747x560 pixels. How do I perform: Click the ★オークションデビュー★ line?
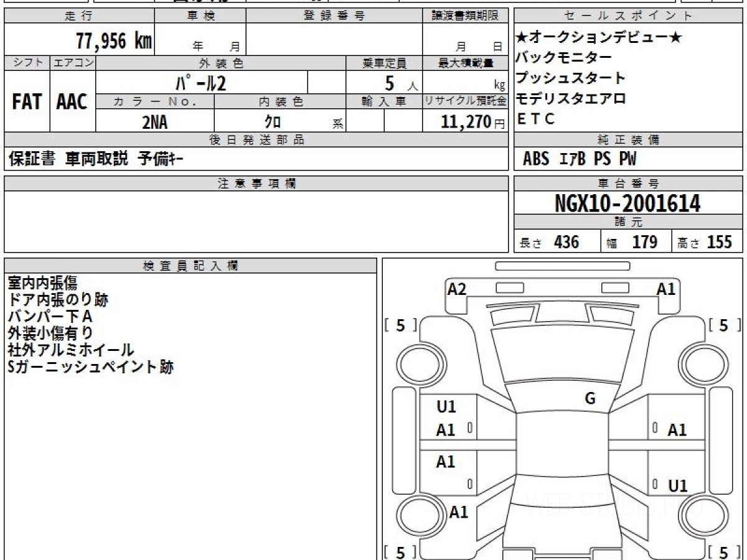[599, 38]
